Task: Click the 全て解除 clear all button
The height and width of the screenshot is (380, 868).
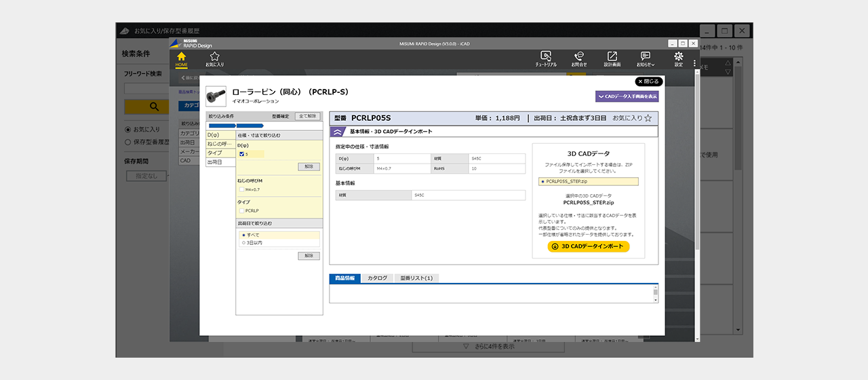Action: click(309, 116)
